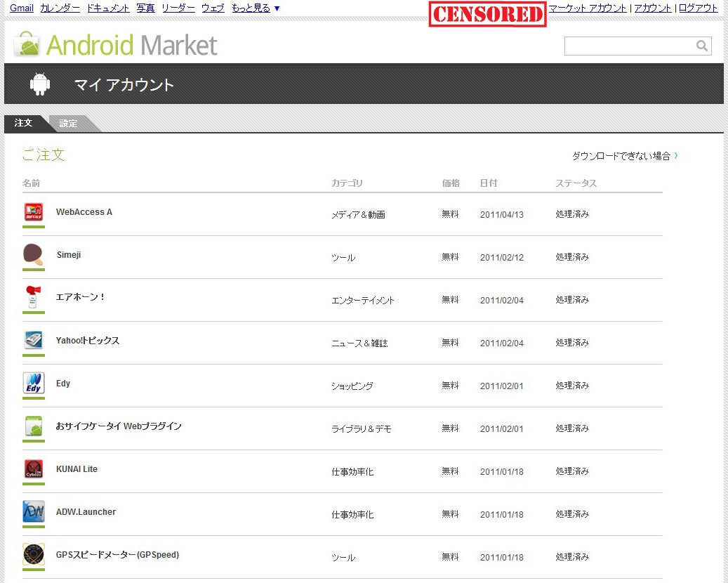
Task: Click the KUNAI Lite app icon
Action: (34, 469)
